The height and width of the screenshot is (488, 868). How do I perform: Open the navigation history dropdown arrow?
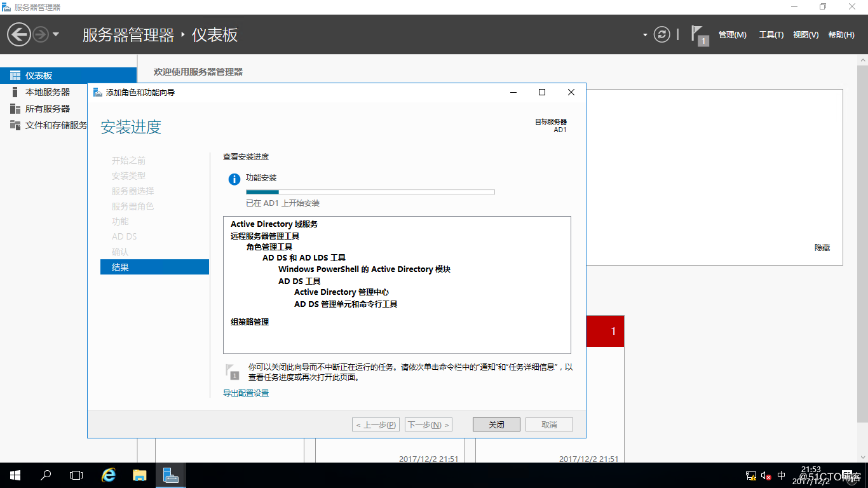pyautogui.click(x=56, y=34)
